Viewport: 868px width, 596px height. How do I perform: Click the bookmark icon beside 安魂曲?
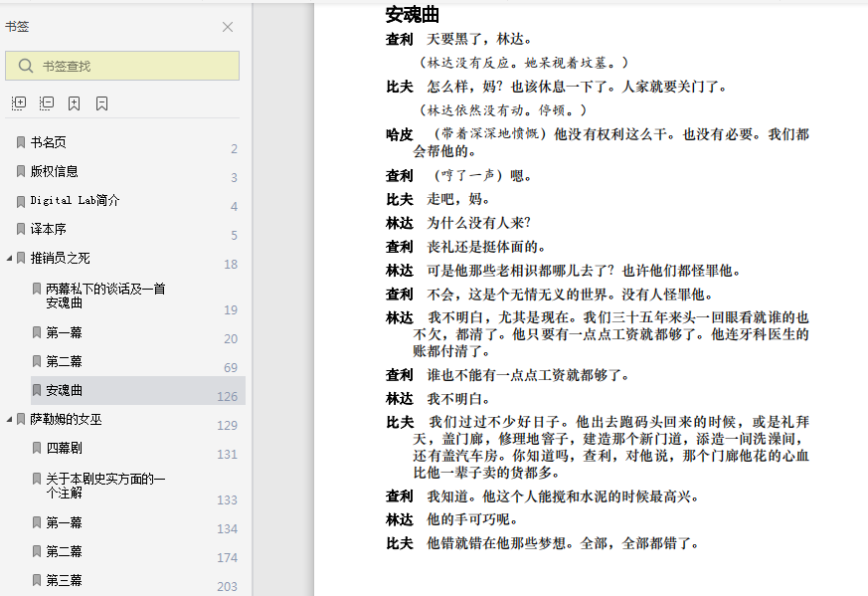(37, 390)
